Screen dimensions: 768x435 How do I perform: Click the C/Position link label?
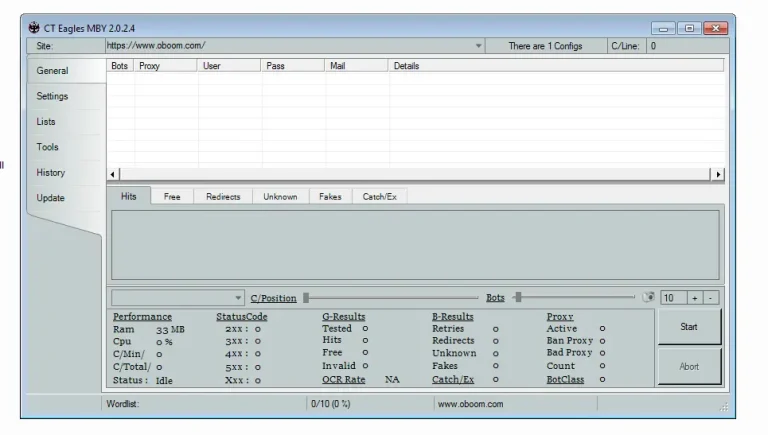(273, 298)
